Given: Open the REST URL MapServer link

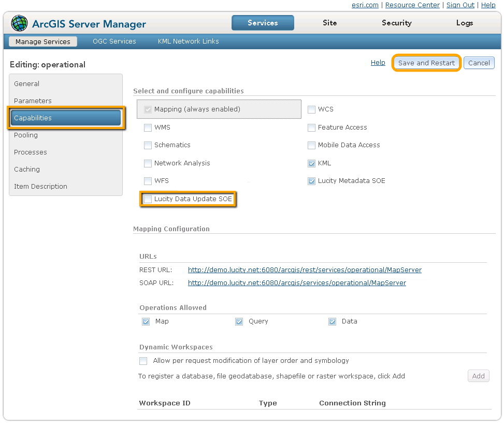Looking at the screenshot, I should tap(305, 270).
